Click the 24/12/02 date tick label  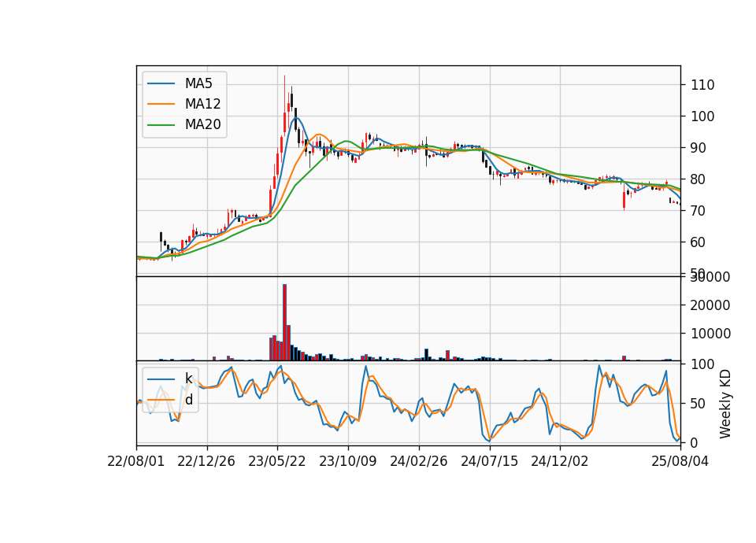(x=560, y=461)
